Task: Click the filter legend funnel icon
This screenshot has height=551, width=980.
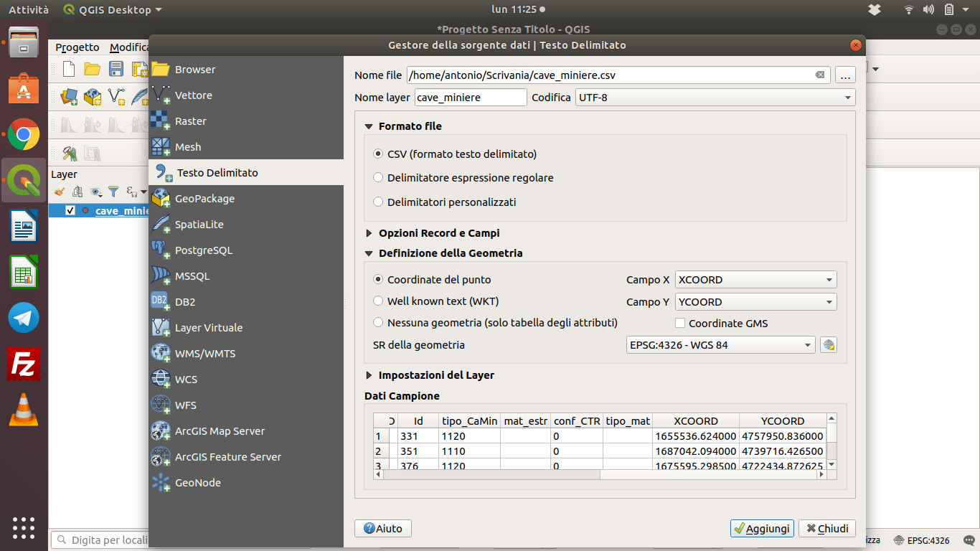Action: pos(113,191)
